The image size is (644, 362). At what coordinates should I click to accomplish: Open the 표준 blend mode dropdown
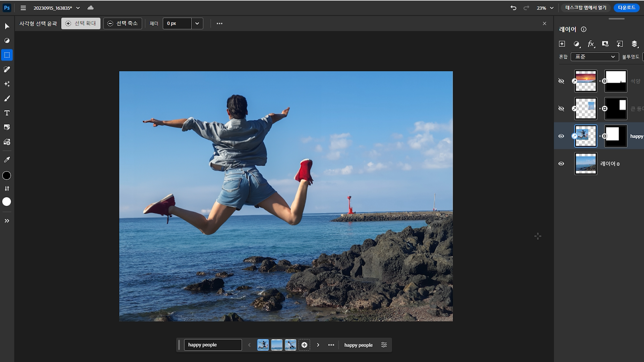(x=595, y=57)
